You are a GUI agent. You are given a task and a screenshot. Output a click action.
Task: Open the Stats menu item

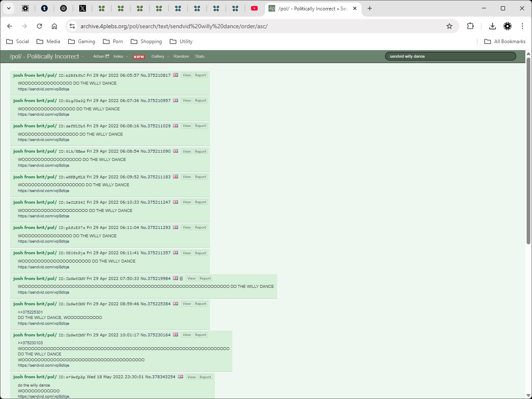point(200,56)
